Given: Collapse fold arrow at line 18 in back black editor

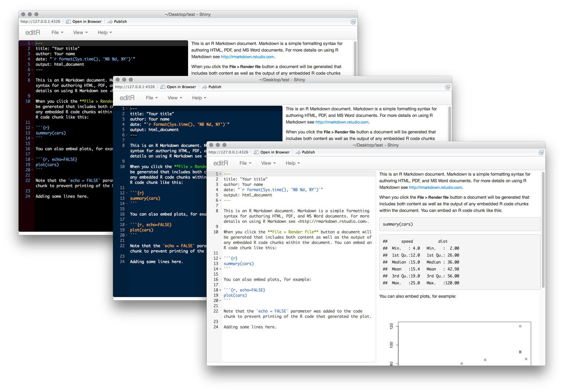Looking at the screenshot, I should (32, 159).
